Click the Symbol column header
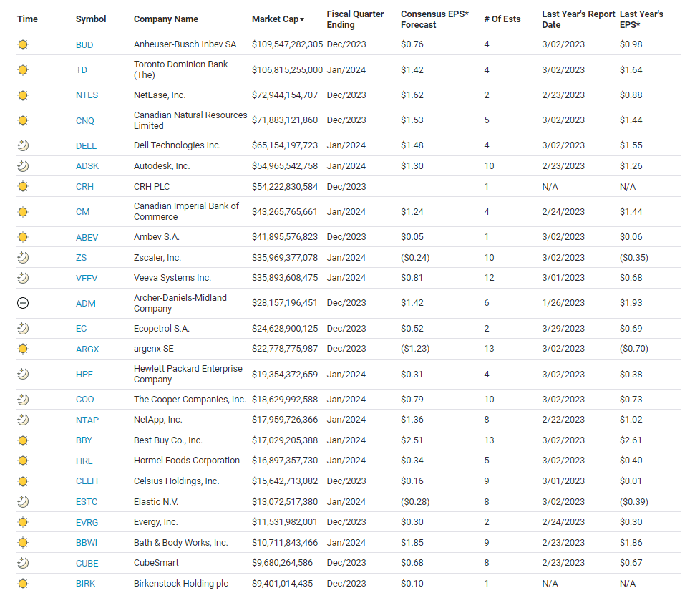The width and height of the screenshot is (700, 593). (91, 19)
